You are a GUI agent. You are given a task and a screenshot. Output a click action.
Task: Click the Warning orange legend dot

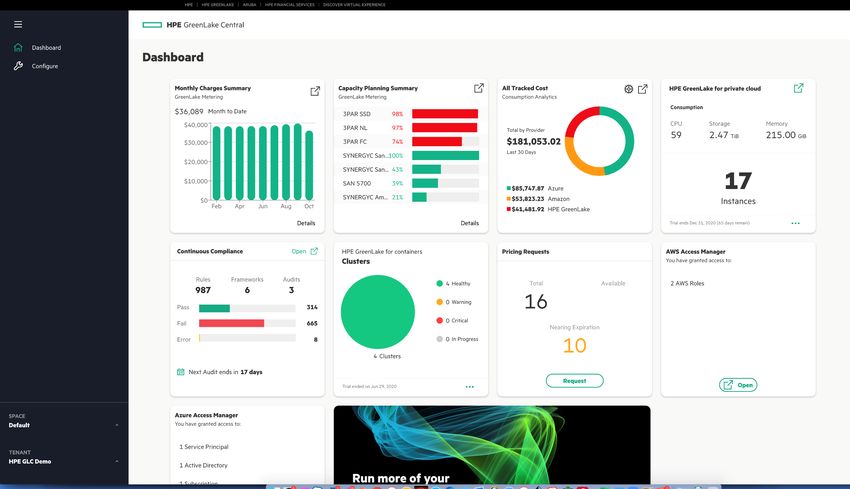click(x=440, y=302)
